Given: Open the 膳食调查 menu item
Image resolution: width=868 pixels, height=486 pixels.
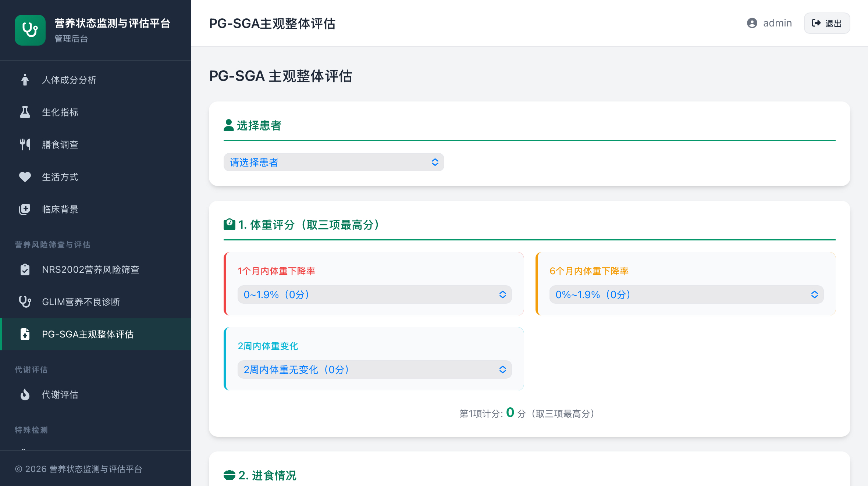Looking at the screenshot, I should (x=96, y=144).
